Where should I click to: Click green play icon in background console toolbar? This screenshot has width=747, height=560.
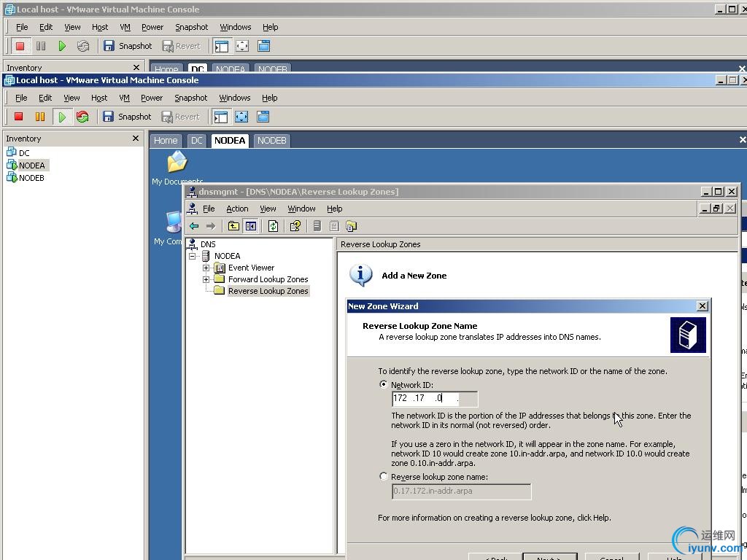(63, 46)
